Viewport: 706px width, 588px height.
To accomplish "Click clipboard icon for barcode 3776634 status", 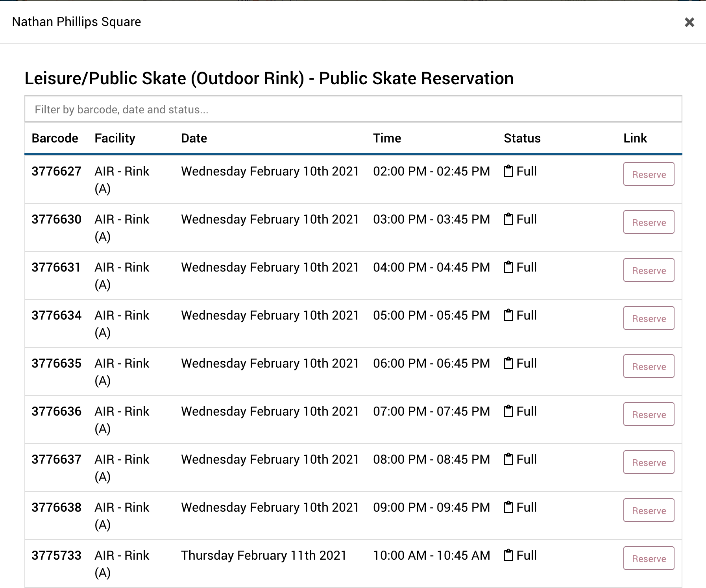I will (508, 315).
